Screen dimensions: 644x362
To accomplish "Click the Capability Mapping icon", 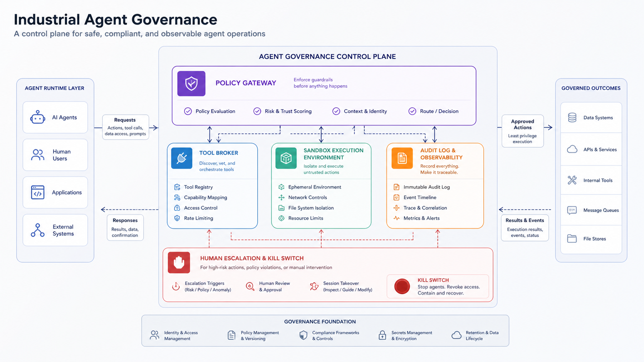I will 177,197.
